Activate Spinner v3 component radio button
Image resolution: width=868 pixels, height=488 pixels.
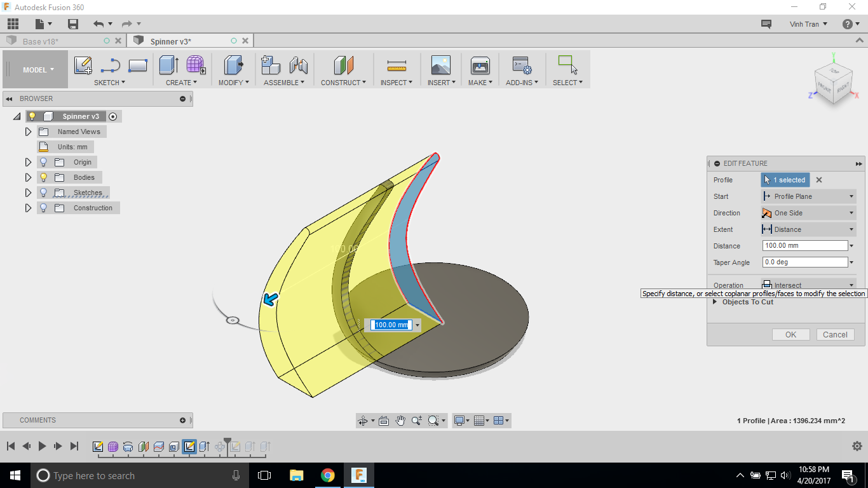[113, 116]
